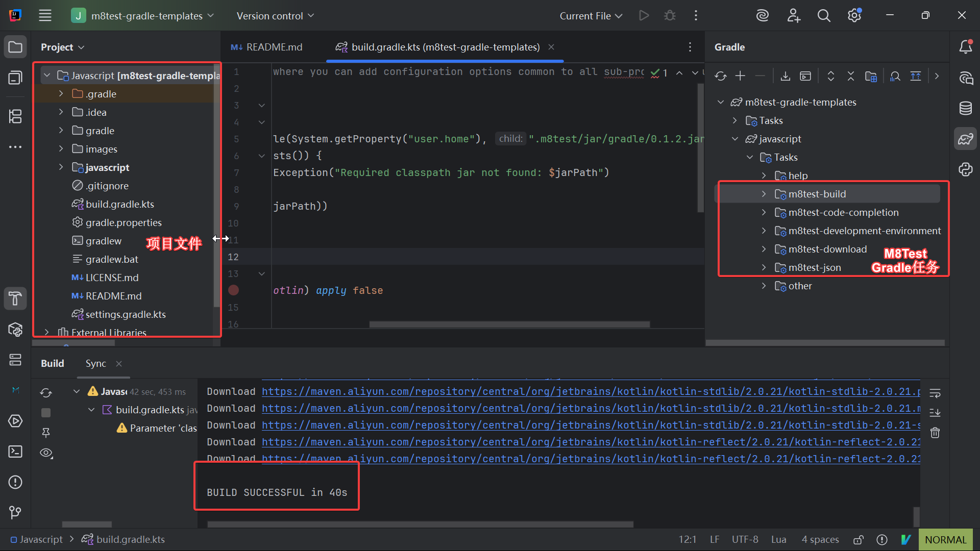Click the Search Everywhere magnifier icon
Screen dimensions: 980x551
tap(823, 16)
